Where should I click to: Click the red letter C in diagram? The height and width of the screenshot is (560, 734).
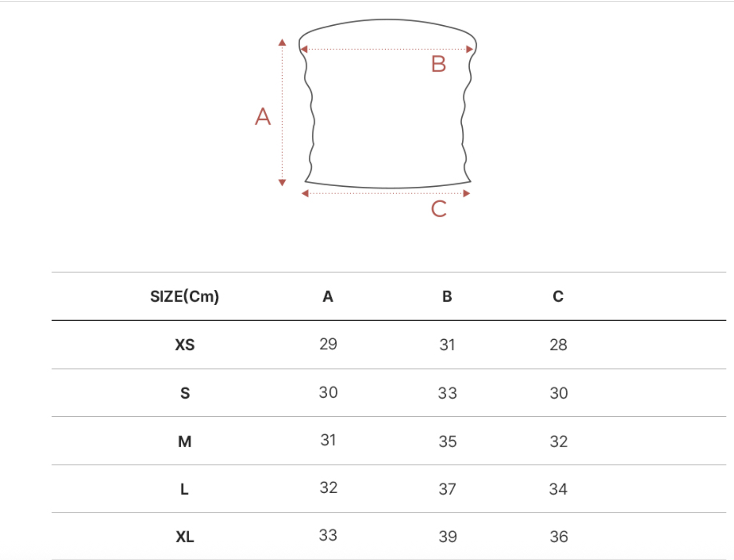439,209
